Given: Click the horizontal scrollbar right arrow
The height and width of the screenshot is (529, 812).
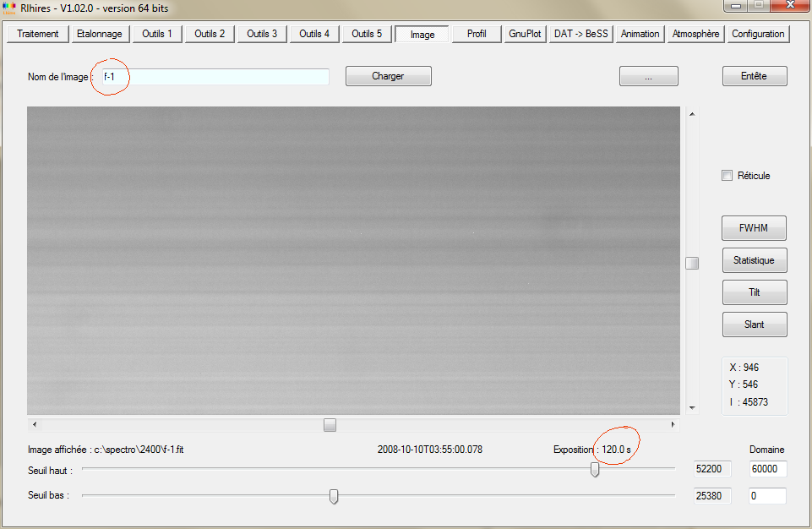Looking at the screenshot, I should click(673, 425).
